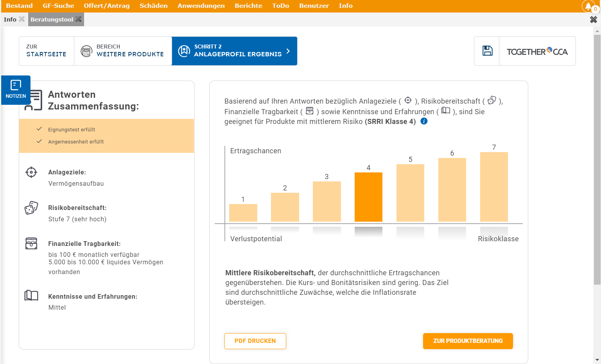
Task: Click the save diskette icon
Action: click(487, 51)
